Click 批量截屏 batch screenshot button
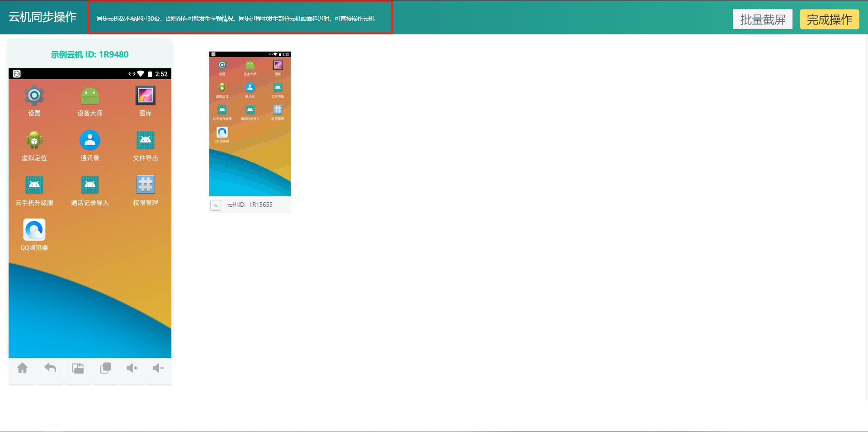Viewport: 868px width, 432px height. (763, 19)
